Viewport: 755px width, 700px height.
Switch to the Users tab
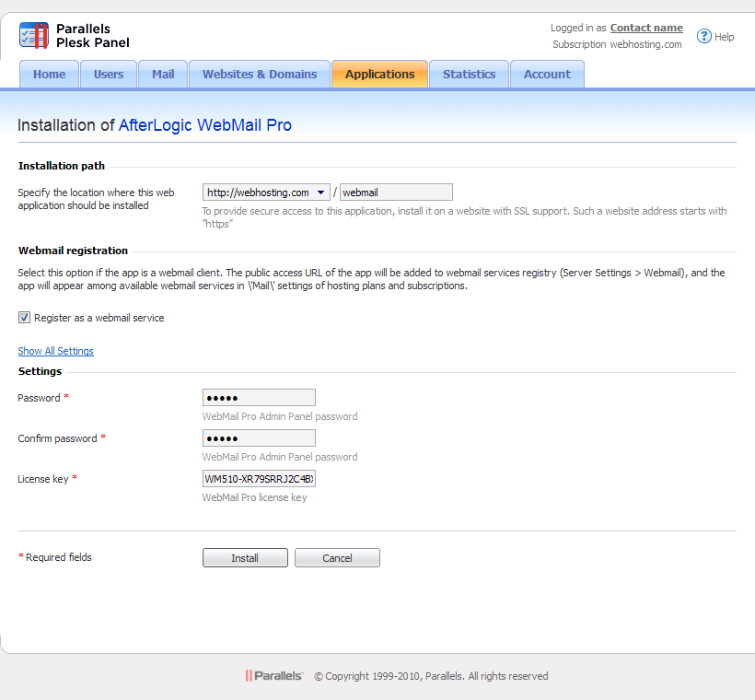109,75
